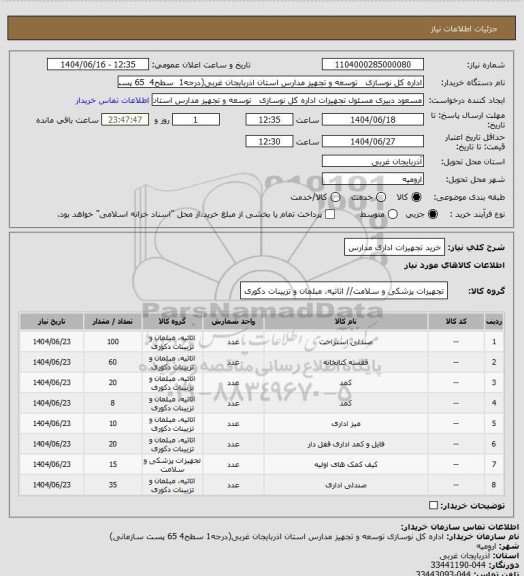The image size is (524, 576).
Task: Click item name میز اداری in row 5
Action: tap(345, 424)
